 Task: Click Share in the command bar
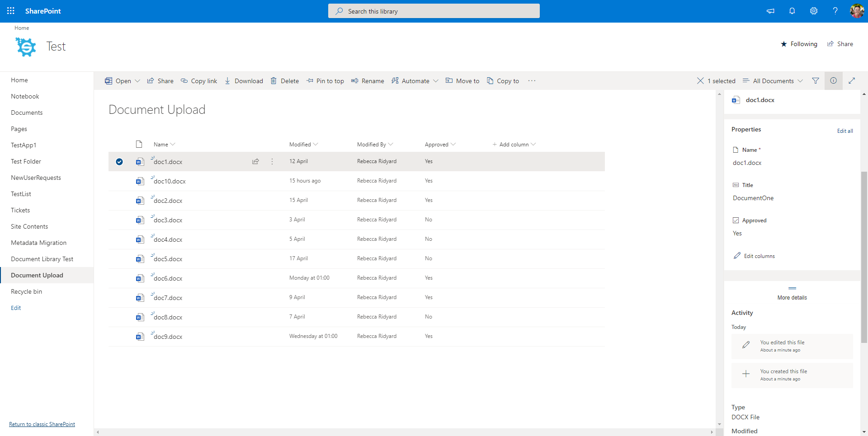point(160,81)
